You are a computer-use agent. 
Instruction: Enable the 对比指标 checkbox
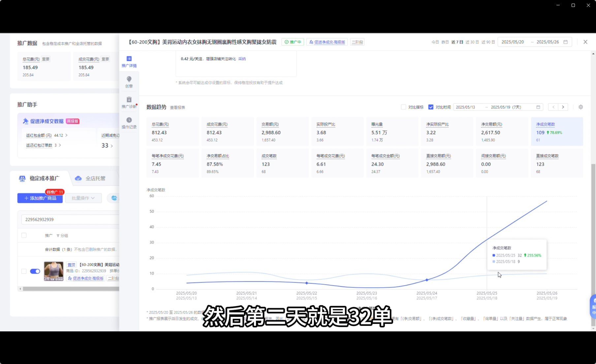(x=403, y=107)
